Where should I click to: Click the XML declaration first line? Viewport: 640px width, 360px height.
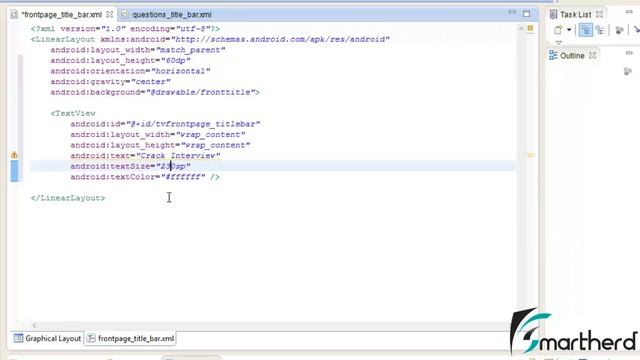click(125, 29)
